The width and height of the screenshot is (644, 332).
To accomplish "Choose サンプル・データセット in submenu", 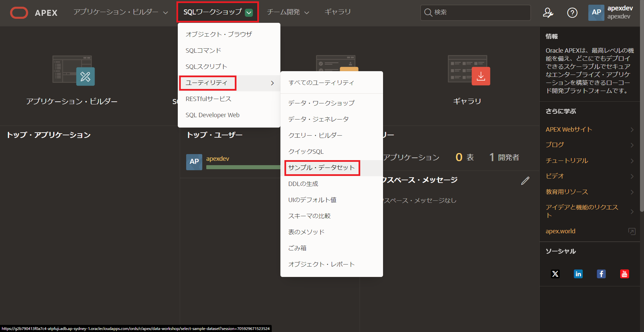I will [331, 168].
